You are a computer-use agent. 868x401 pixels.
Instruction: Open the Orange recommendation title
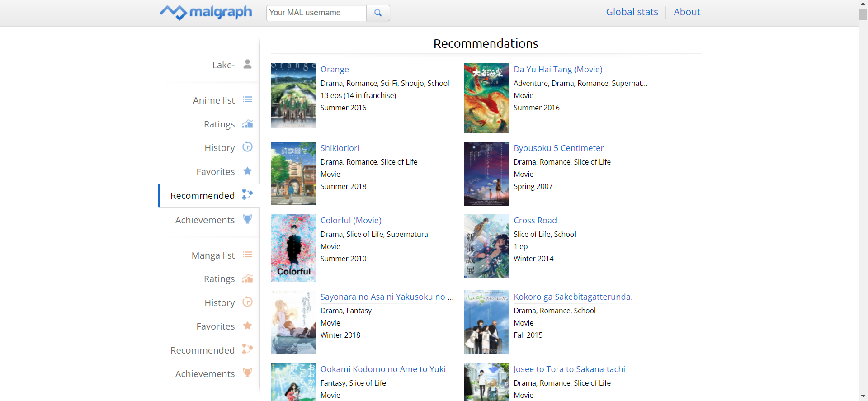[335, 70]
